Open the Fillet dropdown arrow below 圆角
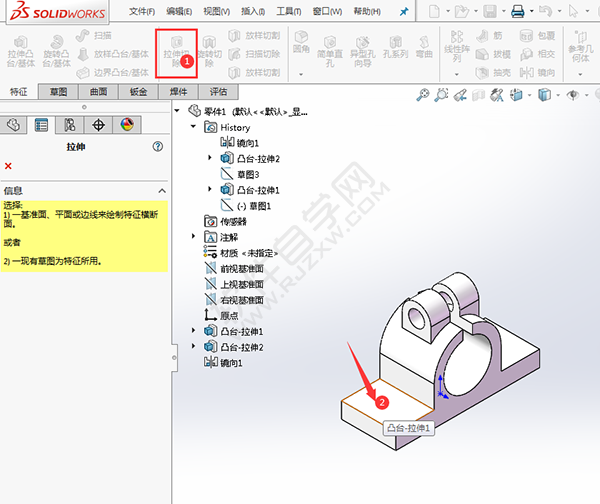Screen dimensions: 600x504 tap(301, 74)
